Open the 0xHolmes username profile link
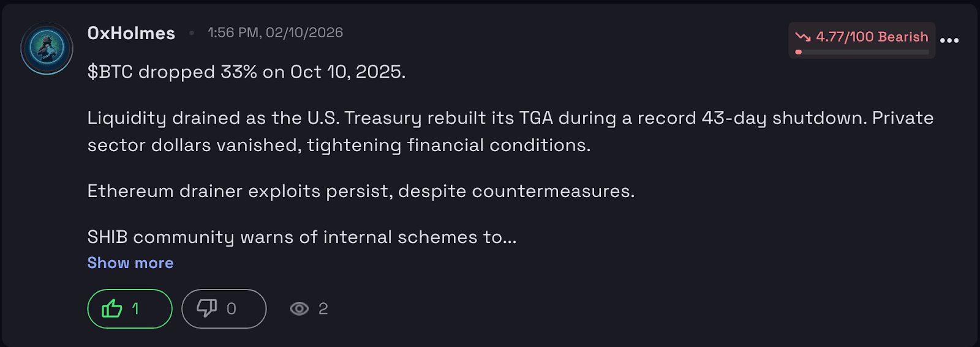The image size is (980, 347). coord(131,33)
